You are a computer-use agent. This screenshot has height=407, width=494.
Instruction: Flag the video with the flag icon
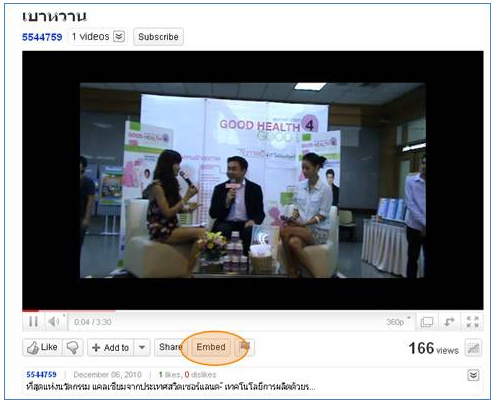click(245, 347)
